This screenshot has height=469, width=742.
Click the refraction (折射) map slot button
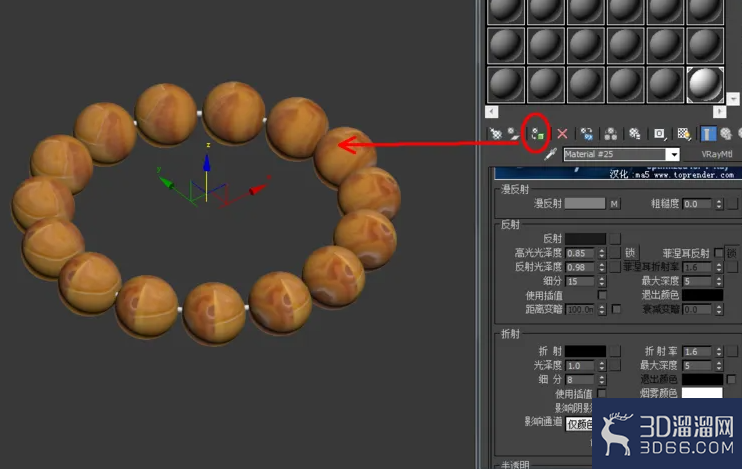[x=615, y=351]
